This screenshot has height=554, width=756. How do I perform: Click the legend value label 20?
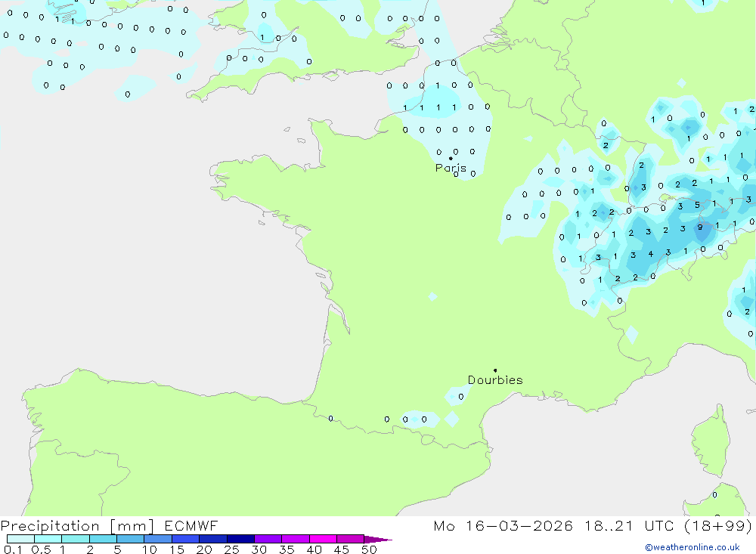point(204,549)
